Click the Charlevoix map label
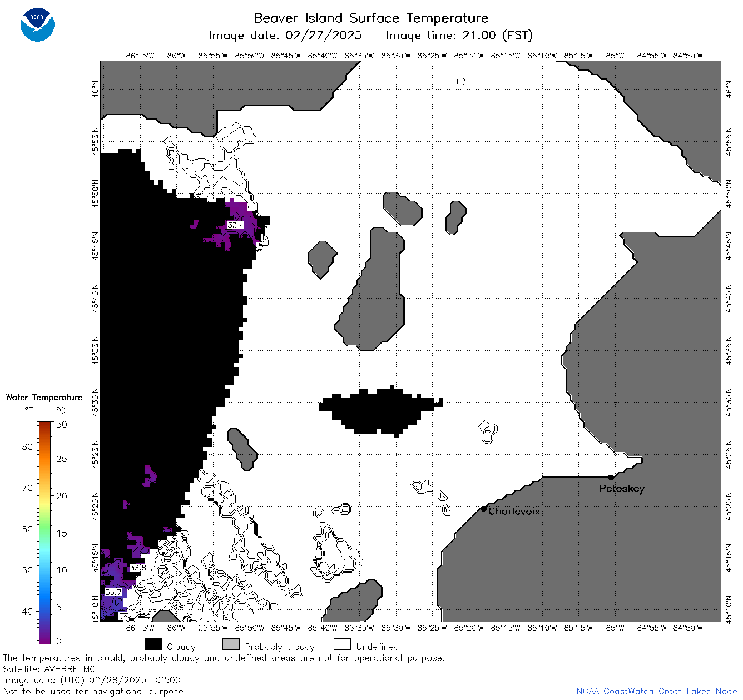The image size is (743, 700). tap(514, 511)
